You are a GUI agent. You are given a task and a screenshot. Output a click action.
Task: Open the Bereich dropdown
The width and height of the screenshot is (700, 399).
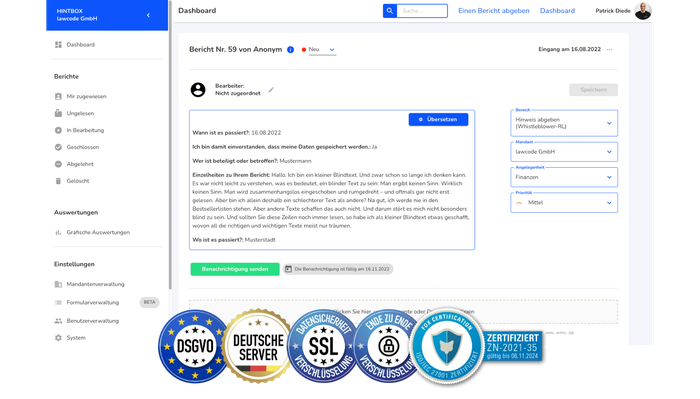point(564,123)
